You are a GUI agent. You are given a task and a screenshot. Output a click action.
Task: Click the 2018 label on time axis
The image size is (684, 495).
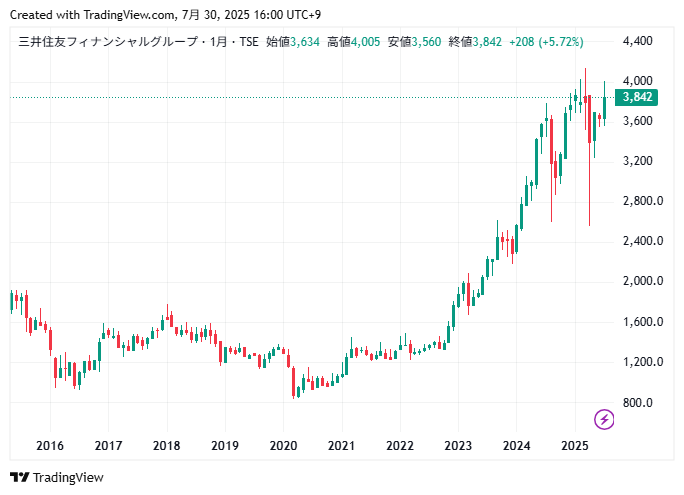coord(167,446)
